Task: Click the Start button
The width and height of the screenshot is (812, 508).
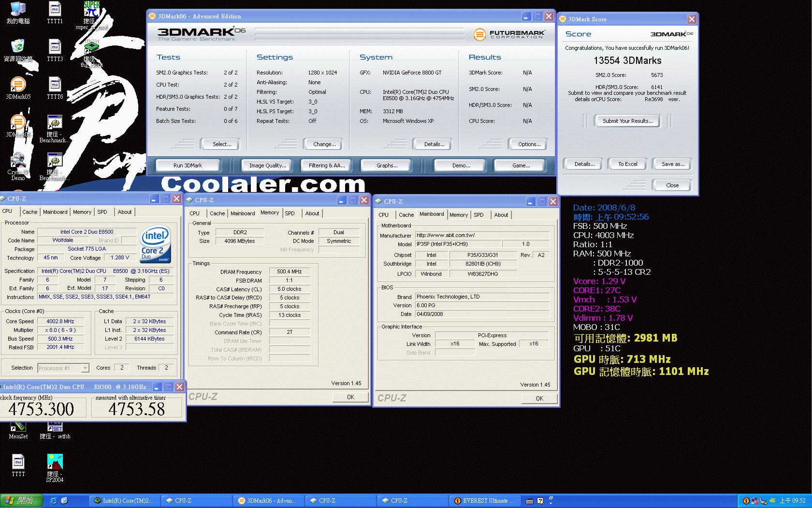Action: pos(22,501)
